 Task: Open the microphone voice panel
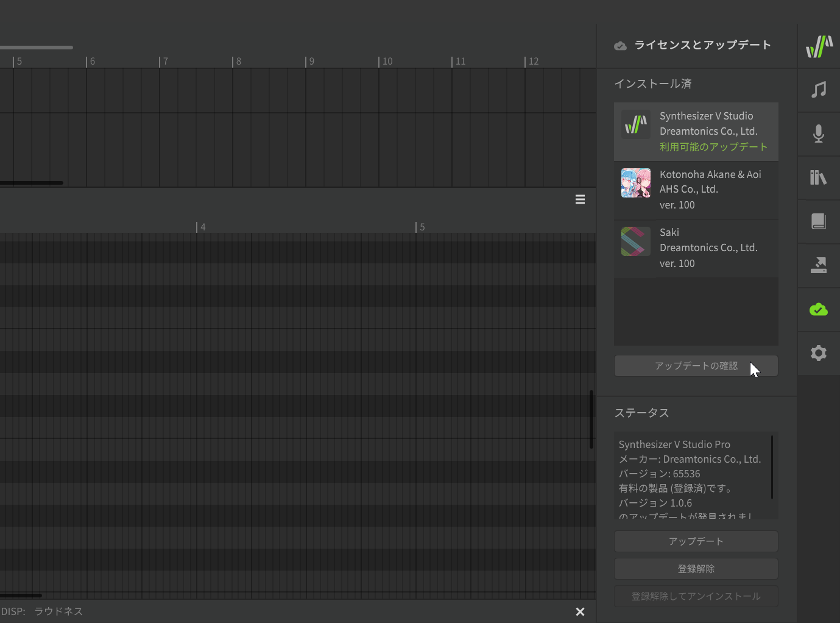coord(819,133)
